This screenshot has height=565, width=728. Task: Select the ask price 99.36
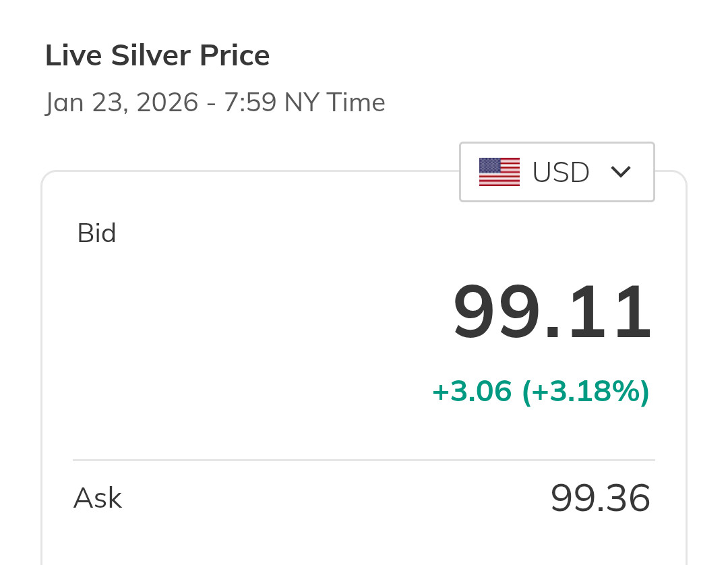600,498
